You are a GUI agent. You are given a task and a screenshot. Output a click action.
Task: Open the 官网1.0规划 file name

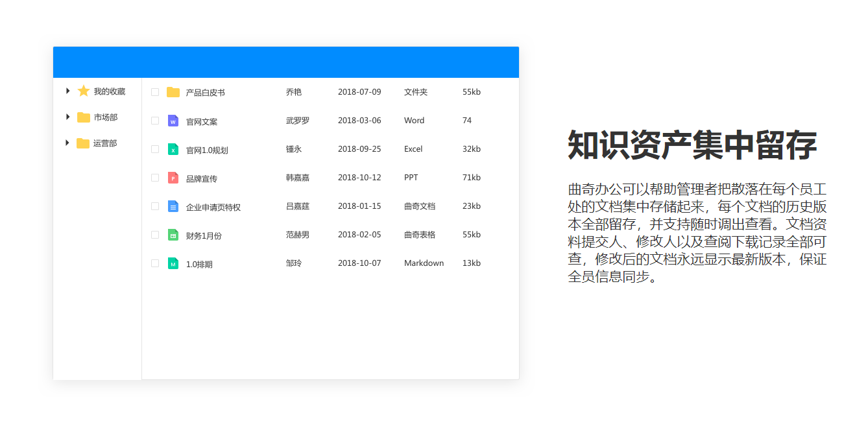(x=207, y=150)
